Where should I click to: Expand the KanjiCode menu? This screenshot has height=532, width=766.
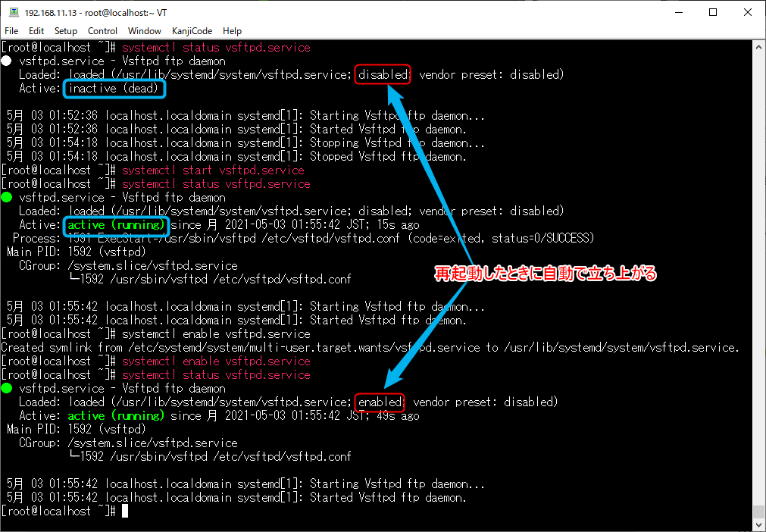(192, 31)
